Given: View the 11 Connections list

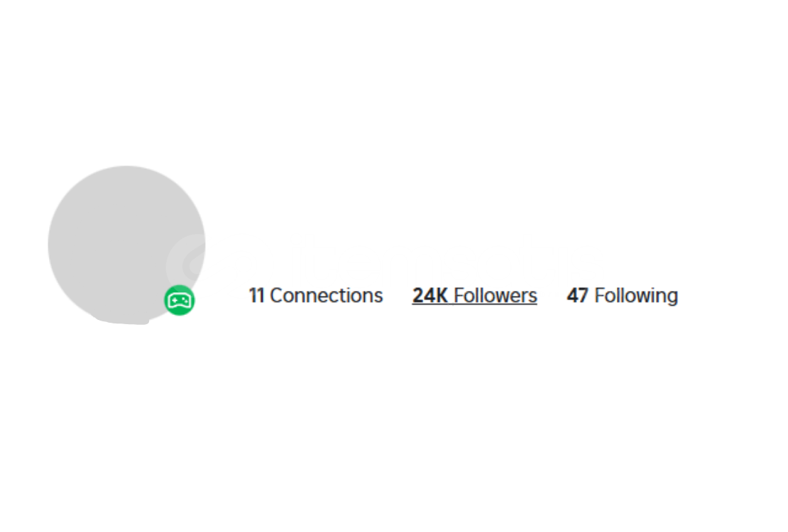Looking at the screenshot, I should 316,295.
